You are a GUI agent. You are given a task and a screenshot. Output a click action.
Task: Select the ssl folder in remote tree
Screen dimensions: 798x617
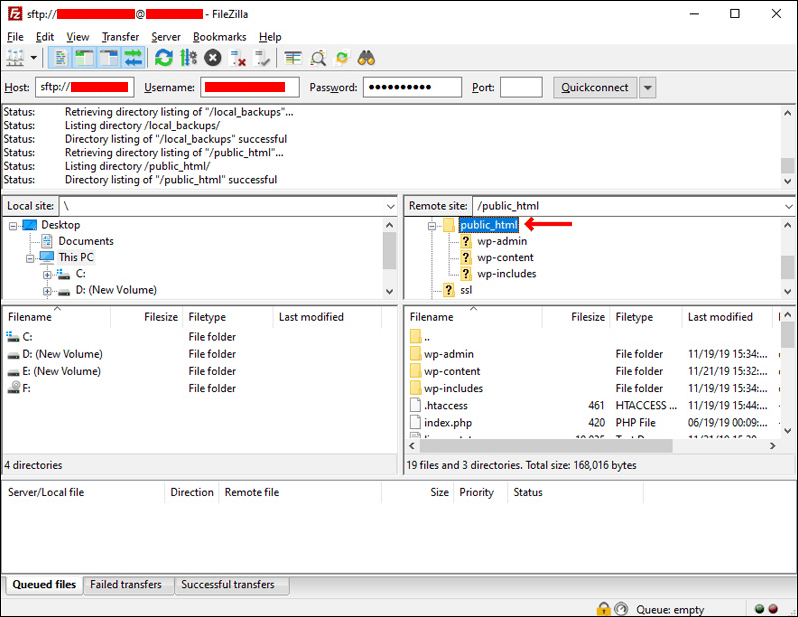click(466, 290)
